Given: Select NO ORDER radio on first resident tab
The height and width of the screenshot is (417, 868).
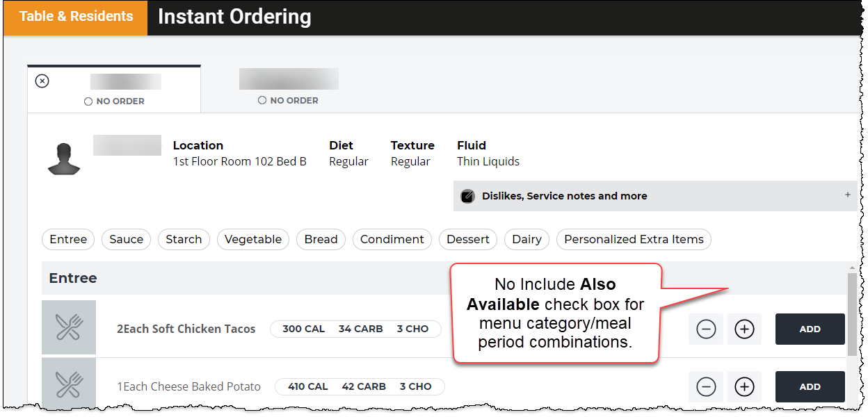Looking at the screenshot, I should pos(88,101).
